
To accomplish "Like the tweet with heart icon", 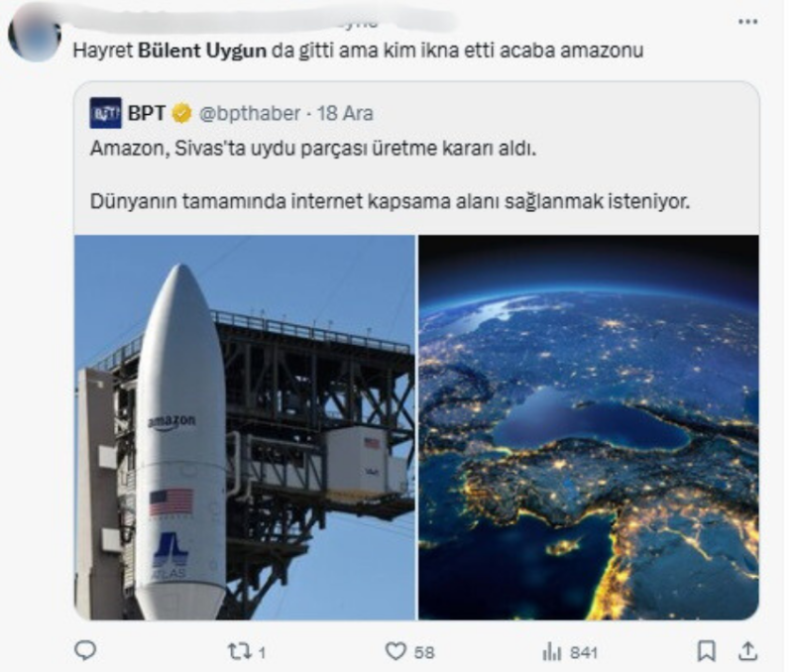I will 396,651.
